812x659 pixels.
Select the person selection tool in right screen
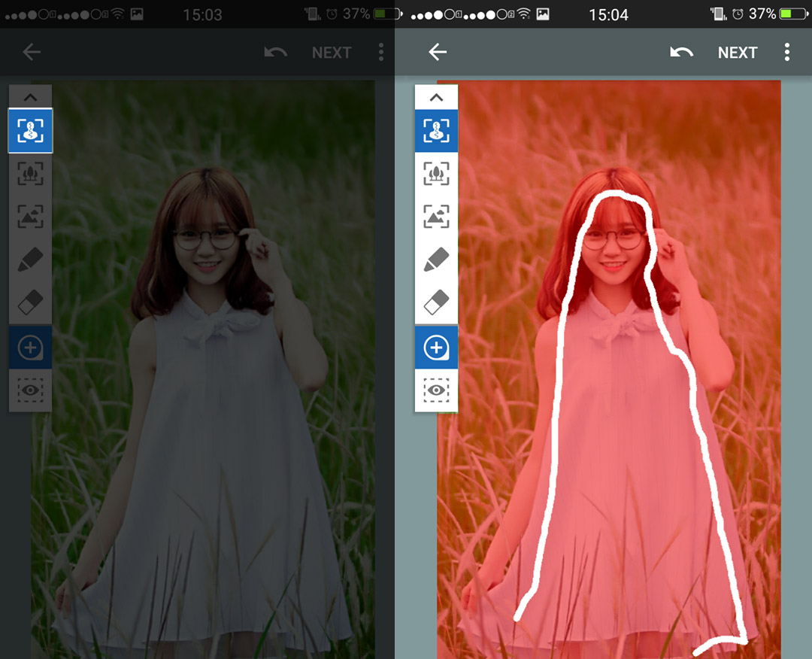pyautogui.click(x=436, y=131)
